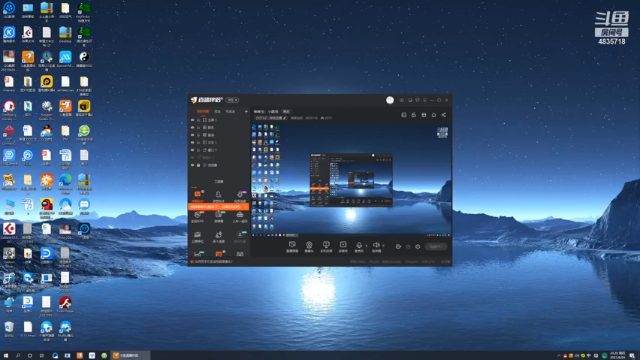
Task: Click the speaker volume icon in bottom toolbar
Action: pyautogui.click(x=376, y=245)
